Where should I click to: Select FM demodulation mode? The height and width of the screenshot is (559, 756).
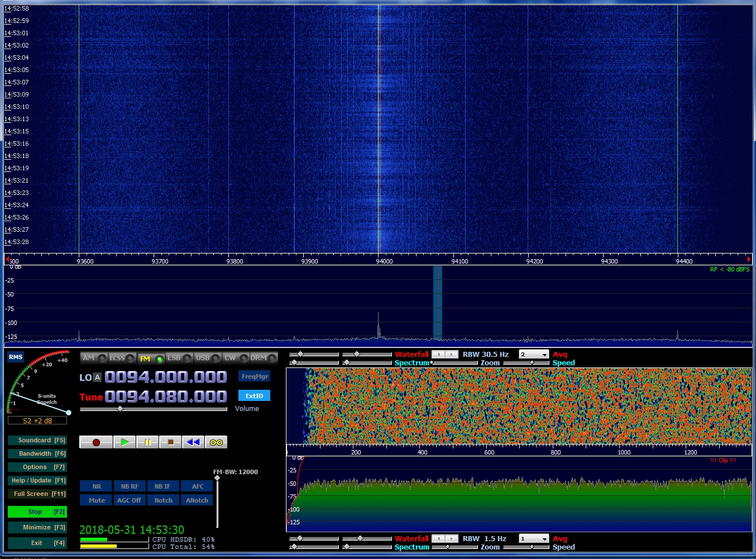click(x=151, y=359)
